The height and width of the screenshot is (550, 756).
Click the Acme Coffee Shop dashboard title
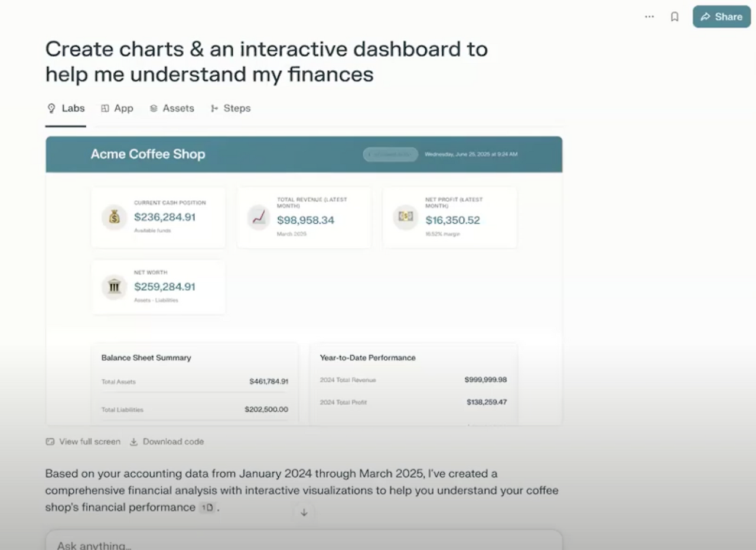(148, 154)
